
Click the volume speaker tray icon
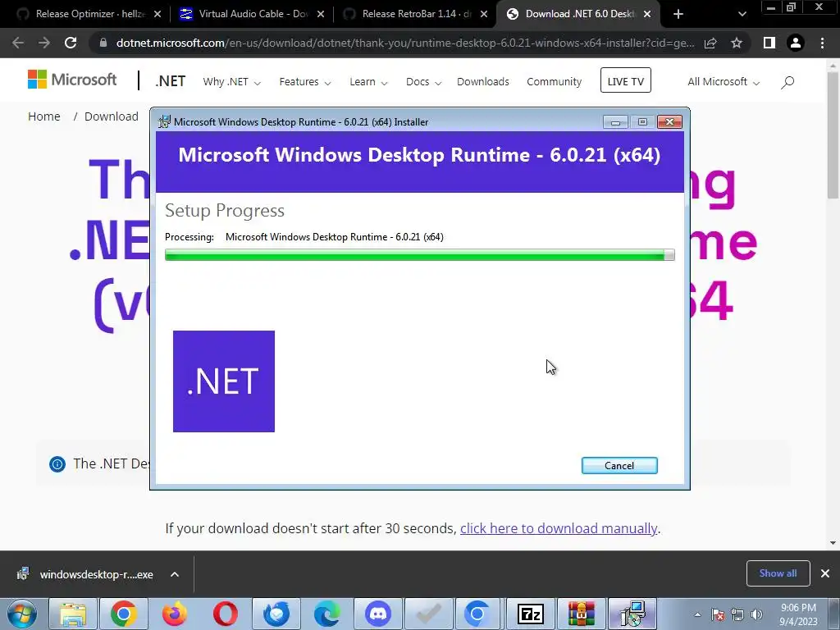[757, 614]
